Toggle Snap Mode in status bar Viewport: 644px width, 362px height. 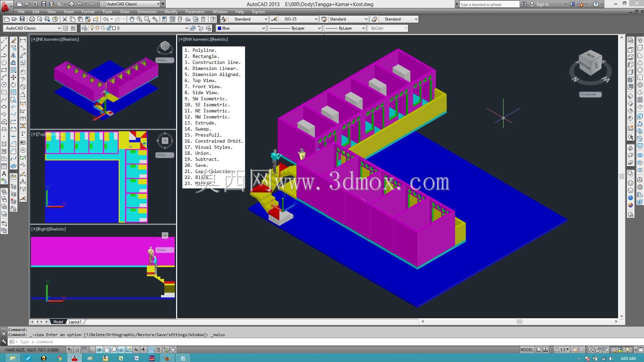[77, 350]
